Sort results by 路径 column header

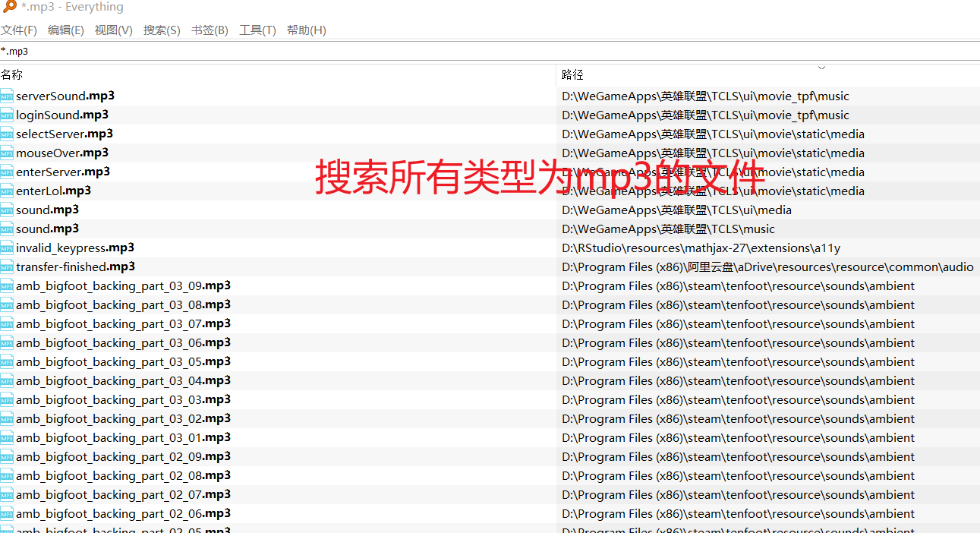click(x=768, y=74)
